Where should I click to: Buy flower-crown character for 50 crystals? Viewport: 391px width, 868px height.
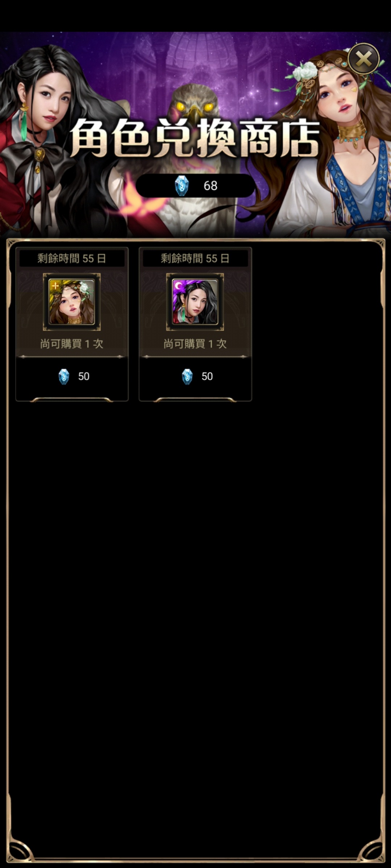[x=72, y=376]
